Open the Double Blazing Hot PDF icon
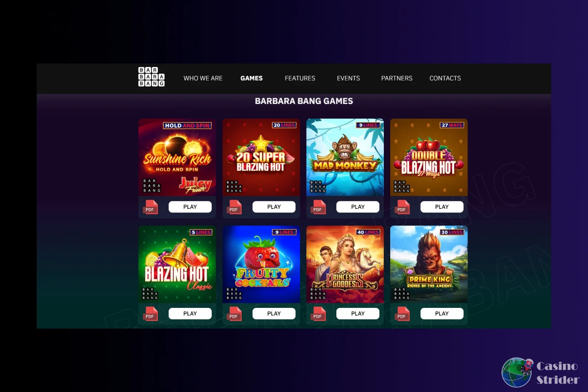588x392 pixels. pos(402,207)
